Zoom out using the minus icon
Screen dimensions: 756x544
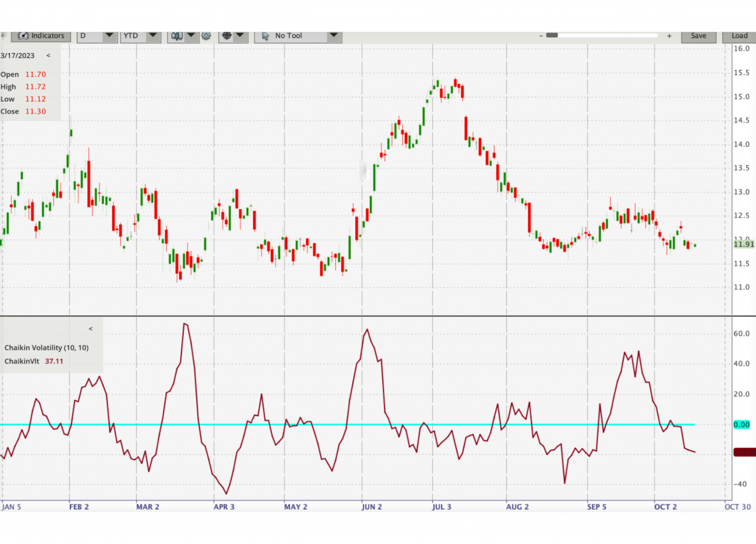click(x=541, y=35)
